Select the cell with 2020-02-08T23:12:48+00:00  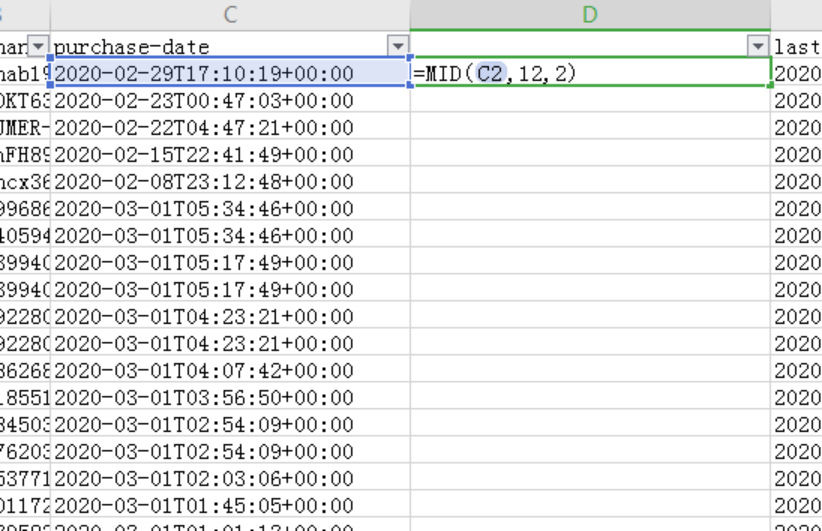coord(228,181)
